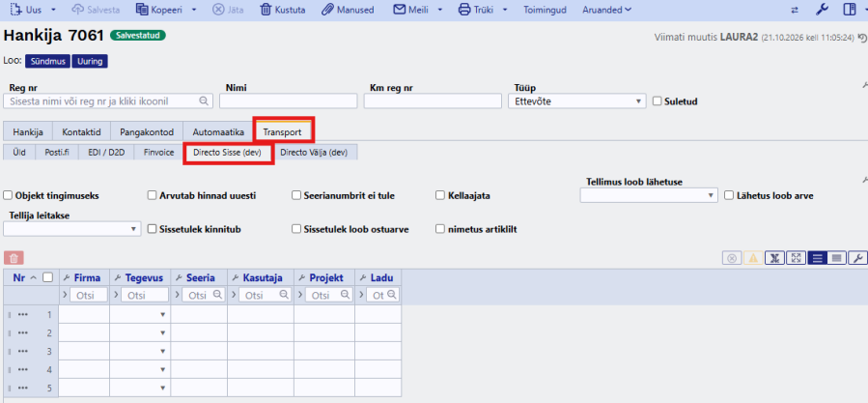Open the change history clock icon
The height and width of the screenshot is (403, 868).
[x=862, y=38]
